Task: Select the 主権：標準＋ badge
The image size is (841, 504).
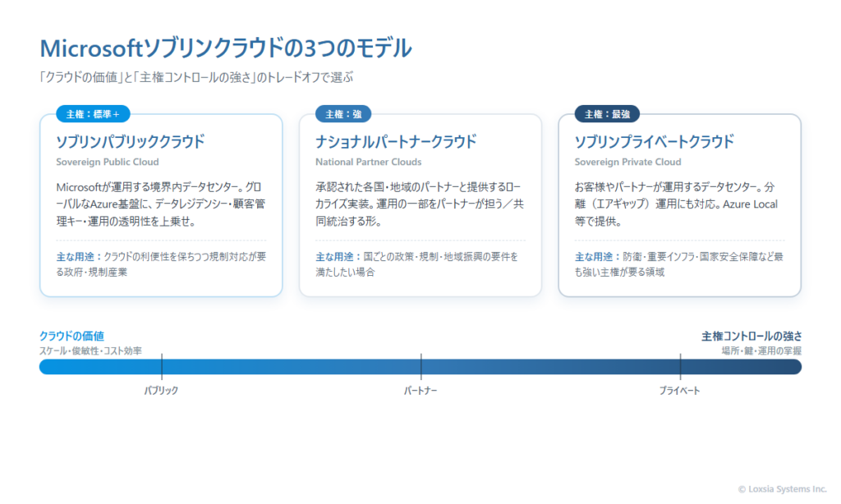Action: pyautogui.click(x=93, y=114)
